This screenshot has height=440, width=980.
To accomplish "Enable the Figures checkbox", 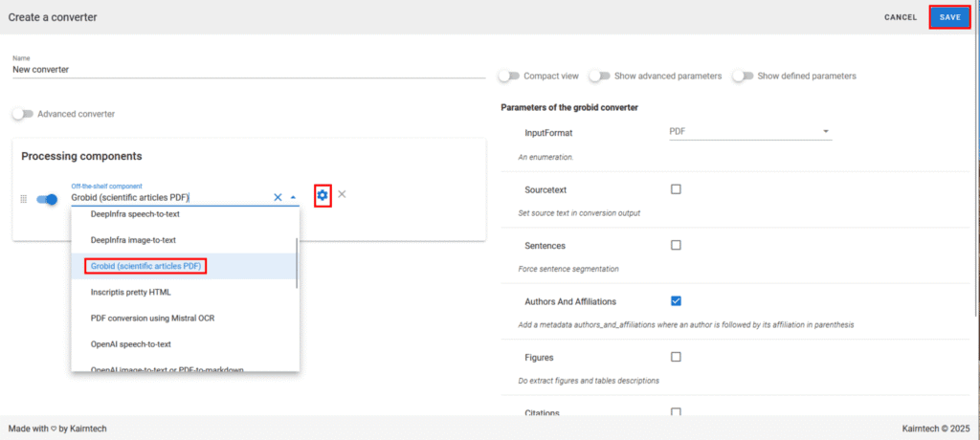I will (x=676, y=357).
